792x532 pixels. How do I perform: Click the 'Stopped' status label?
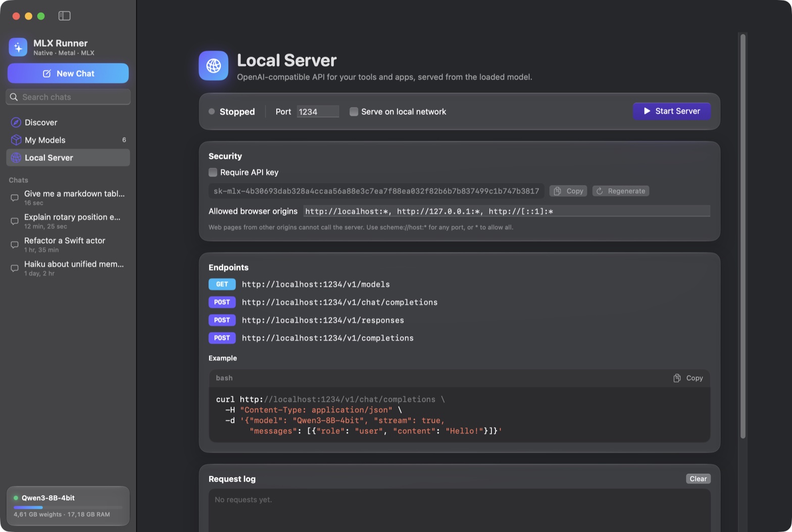tap(237, 112)
